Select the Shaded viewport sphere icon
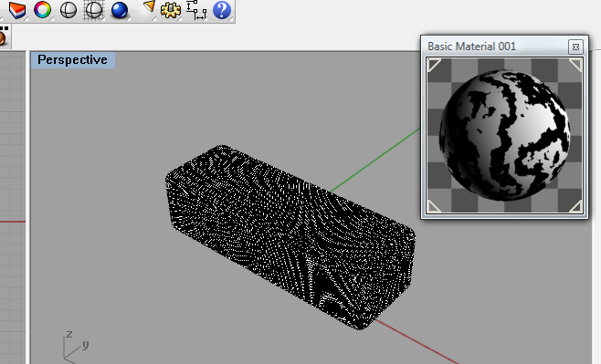Screen dimensions: 601x364 [x=69, y=10]
